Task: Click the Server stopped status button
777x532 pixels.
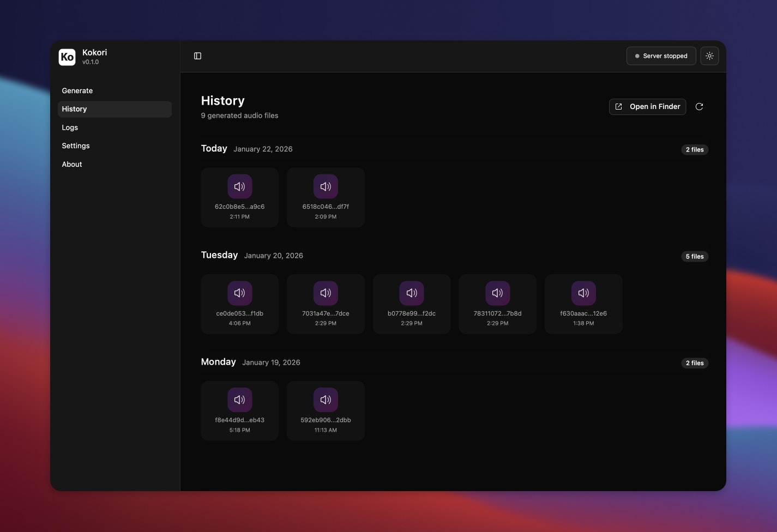Action: [661, 56]
